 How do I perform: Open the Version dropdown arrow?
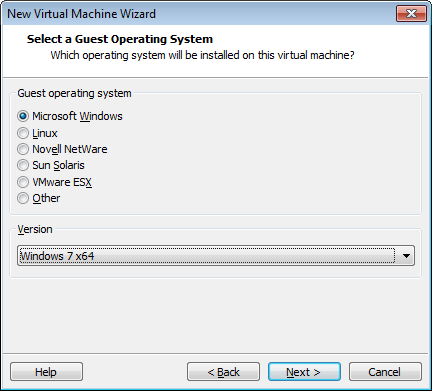point(406,256)
